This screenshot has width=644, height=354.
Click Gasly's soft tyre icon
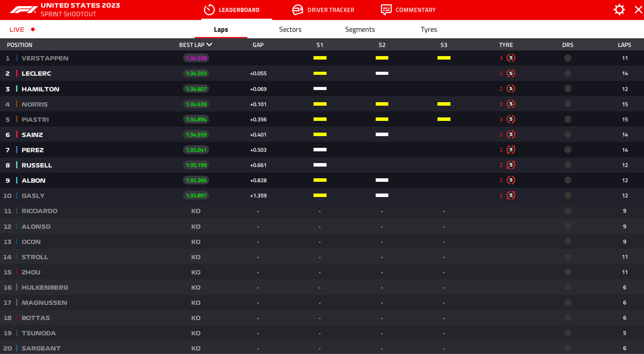(511, 195)
